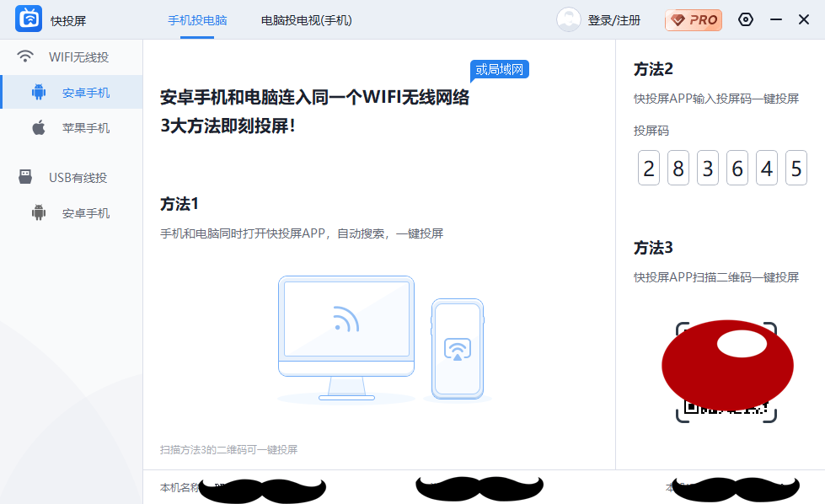Click the line 3大方法即刻投屏!

click(228, 126)
